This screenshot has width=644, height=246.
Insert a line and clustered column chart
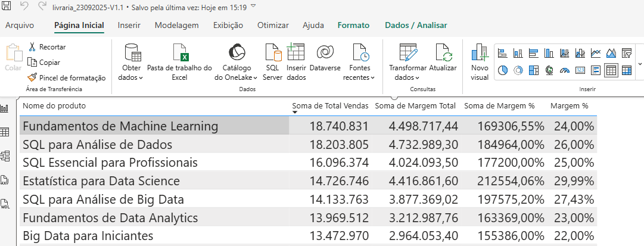580,53
